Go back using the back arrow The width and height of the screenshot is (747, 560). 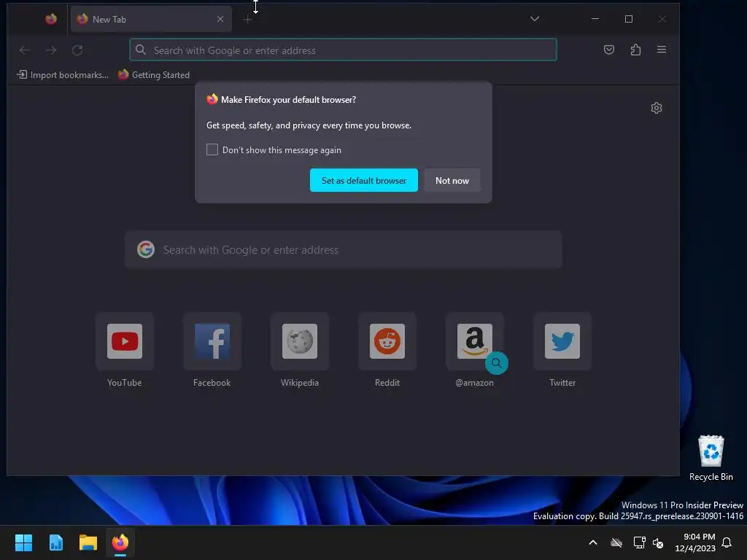(x=24, y=50)
